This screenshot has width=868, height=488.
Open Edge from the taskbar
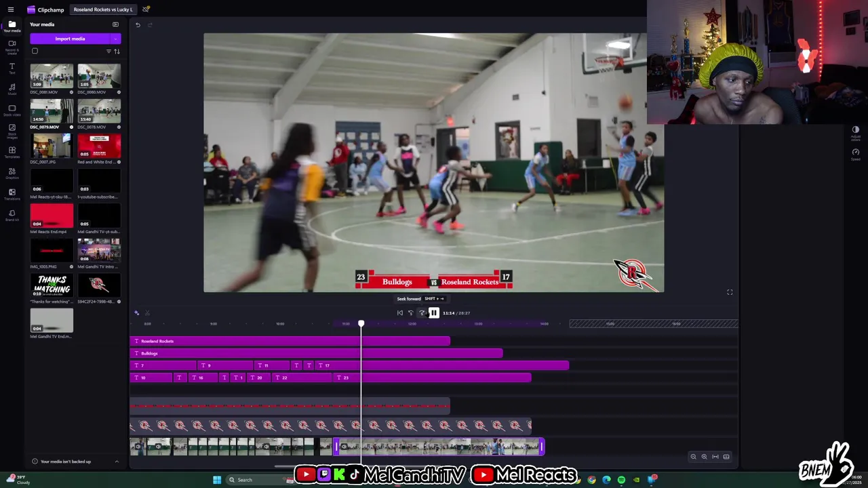tap(606, 480)
